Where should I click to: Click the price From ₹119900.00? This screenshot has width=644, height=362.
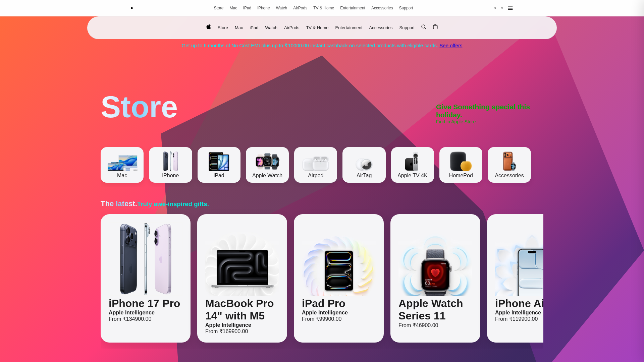516,319
